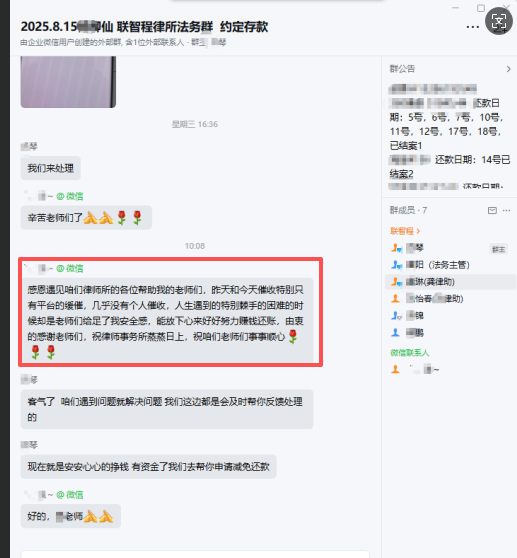This screenshot has height=558, width=517.
Task: Click the group chat title 联智程律所法务群
Action: point(165,27)
